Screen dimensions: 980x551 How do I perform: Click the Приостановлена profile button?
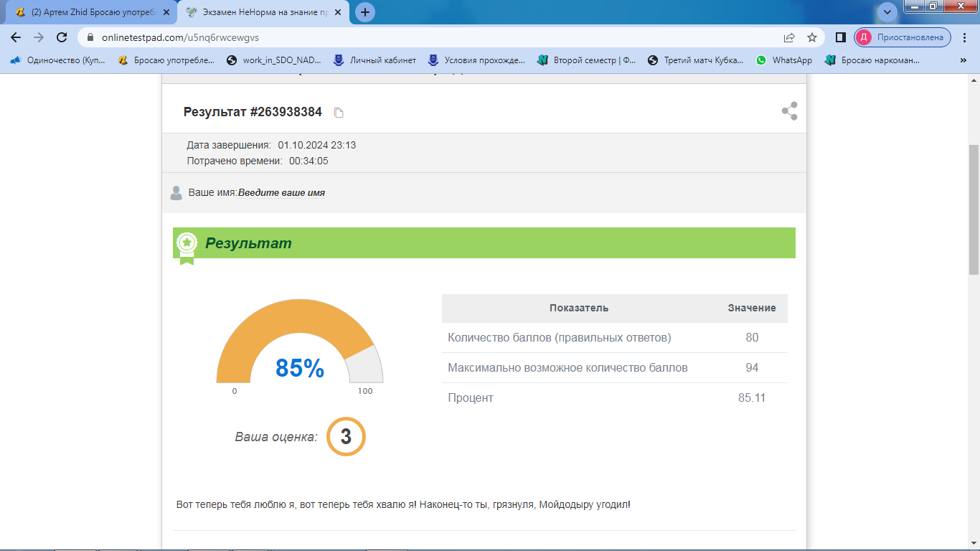click(903, 37)
